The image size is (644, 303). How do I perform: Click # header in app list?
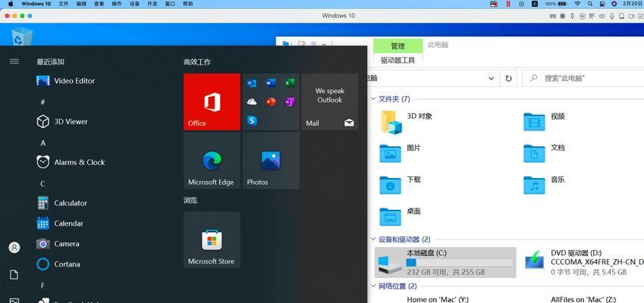click(42, 102)
